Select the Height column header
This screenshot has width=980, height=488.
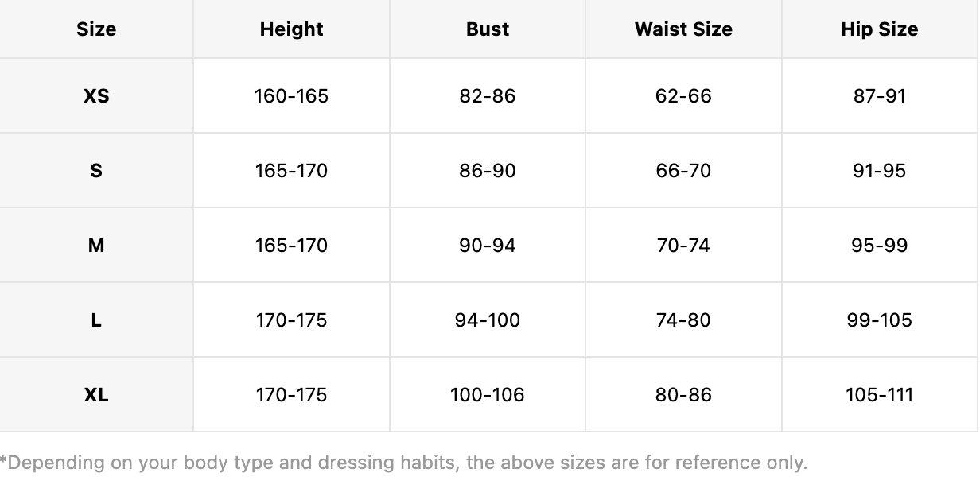(x=291, y=29)
